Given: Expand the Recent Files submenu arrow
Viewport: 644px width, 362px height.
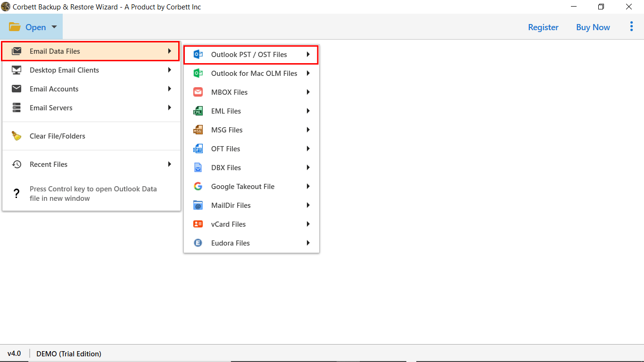Looking at the screenshot, I should coord(169,164).
